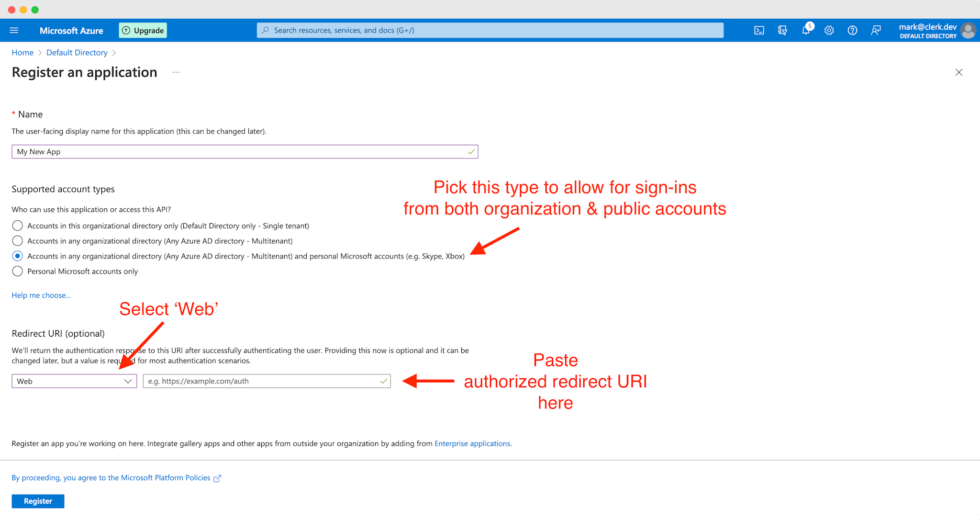Click the settings gear icon

coord(829,30)
